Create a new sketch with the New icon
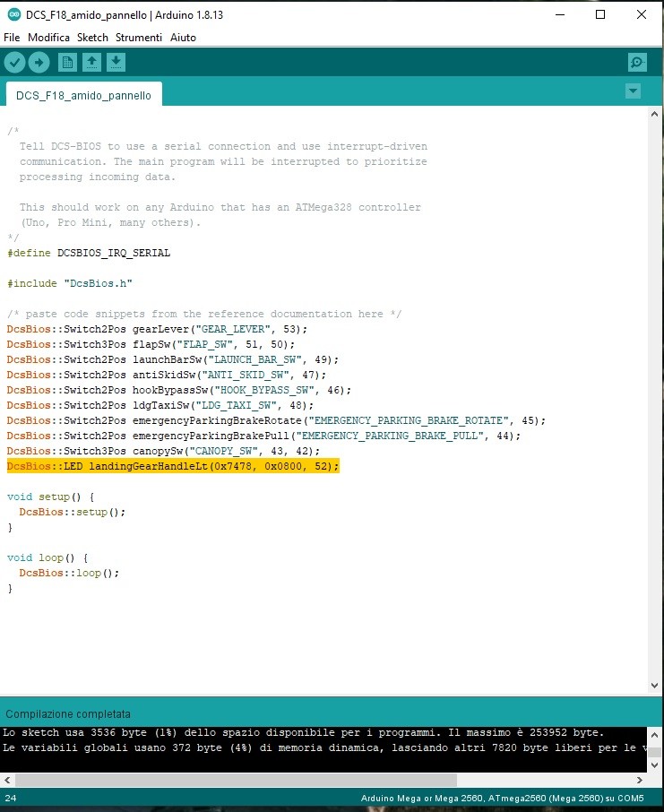Image resolution: width=664 pixels, height=812 pixels. tap(67, 63)
